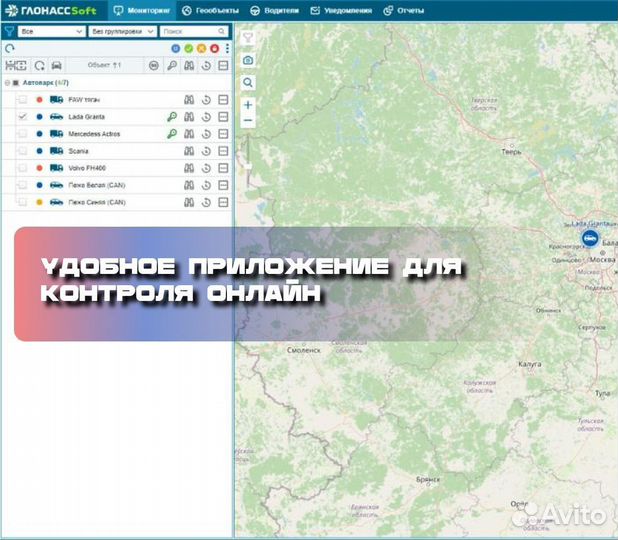Click the binoculars icon for FAW тягач

click(189, 100)
